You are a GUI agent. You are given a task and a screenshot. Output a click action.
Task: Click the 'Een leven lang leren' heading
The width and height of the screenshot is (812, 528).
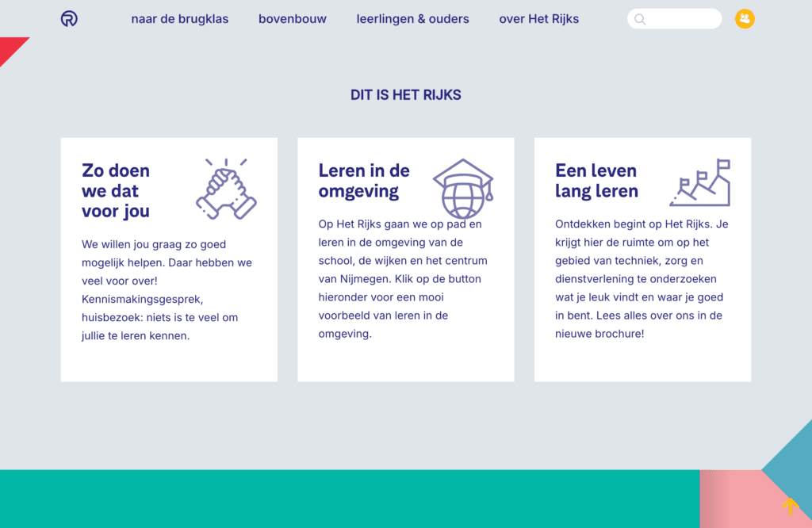pos(596,181)
